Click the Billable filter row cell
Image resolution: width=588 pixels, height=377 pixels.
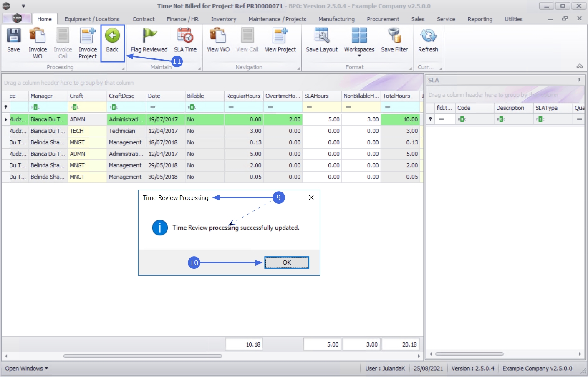click(x=204, y=107)
